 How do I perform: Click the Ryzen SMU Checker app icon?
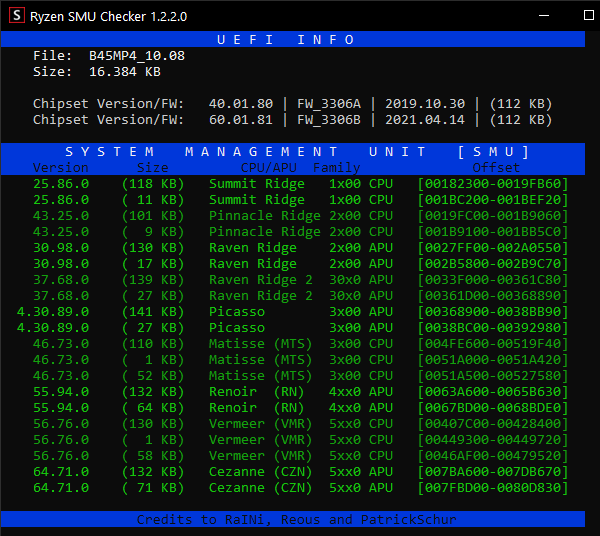tap(16, 16)
